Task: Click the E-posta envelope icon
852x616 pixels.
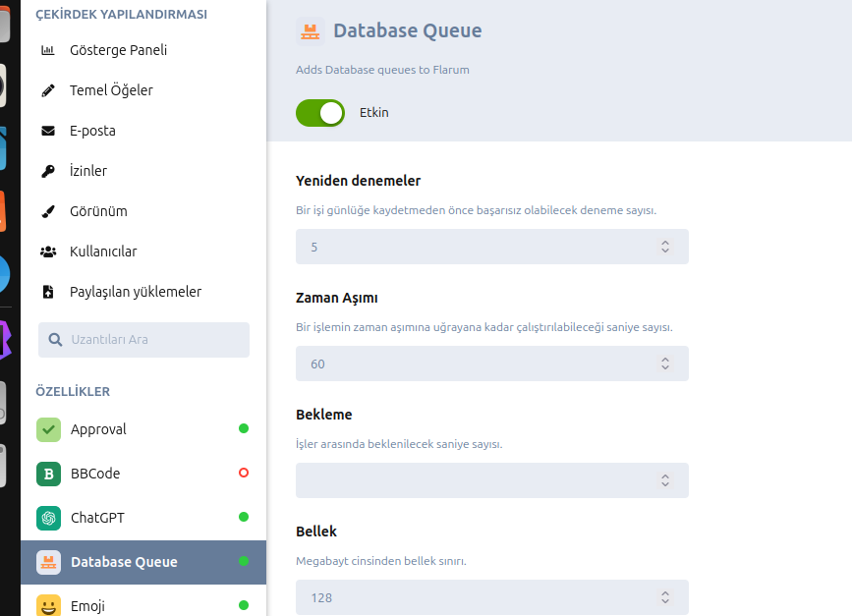Action: point(48,131)
